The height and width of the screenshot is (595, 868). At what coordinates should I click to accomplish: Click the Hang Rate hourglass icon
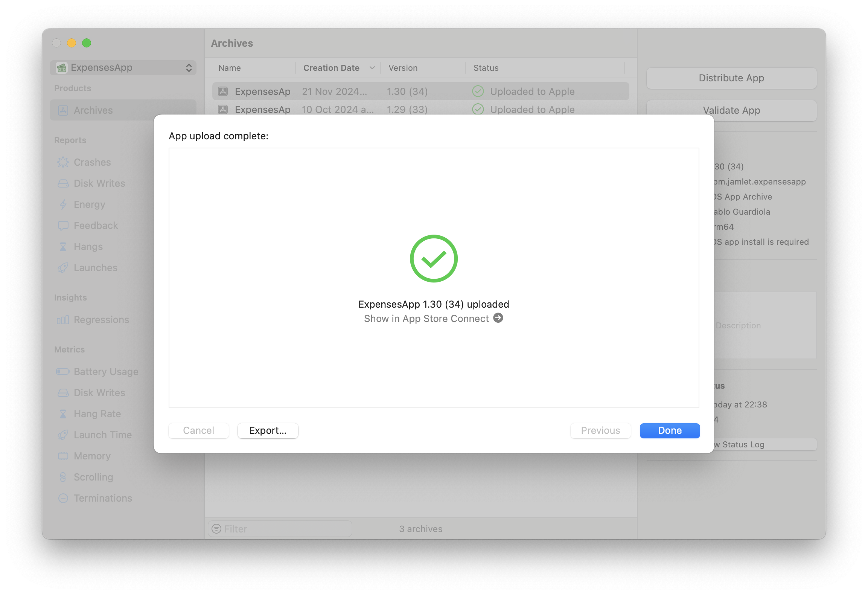pos(63,414)
